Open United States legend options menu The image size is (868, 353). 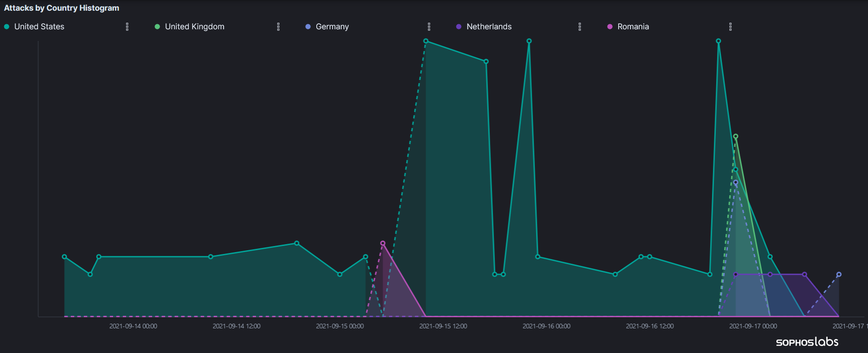(x=127, y=27)
